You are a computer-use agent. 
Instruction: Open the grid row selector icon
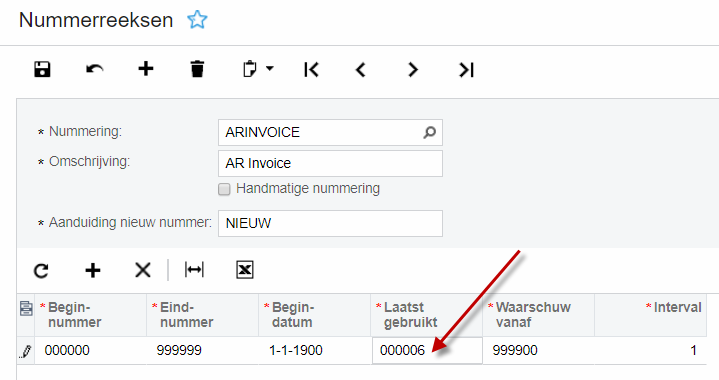point(26,308)
